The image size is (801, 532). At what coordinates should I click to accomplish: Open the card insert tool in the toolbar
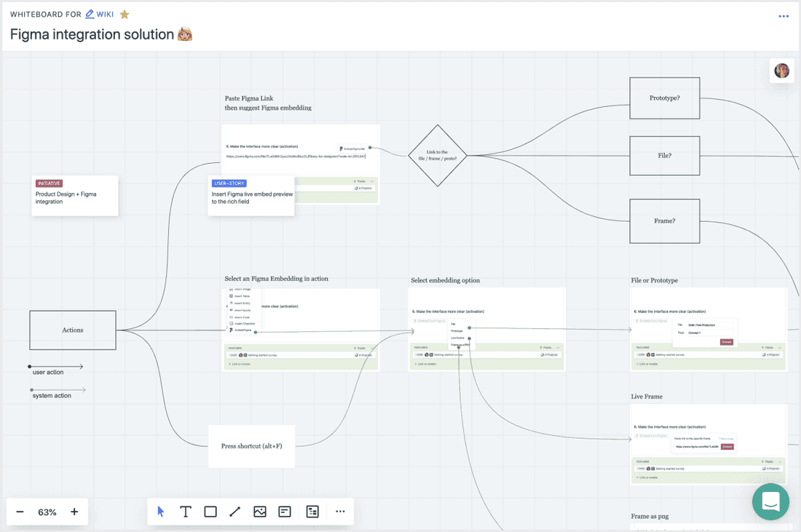[x=284, y=512]
